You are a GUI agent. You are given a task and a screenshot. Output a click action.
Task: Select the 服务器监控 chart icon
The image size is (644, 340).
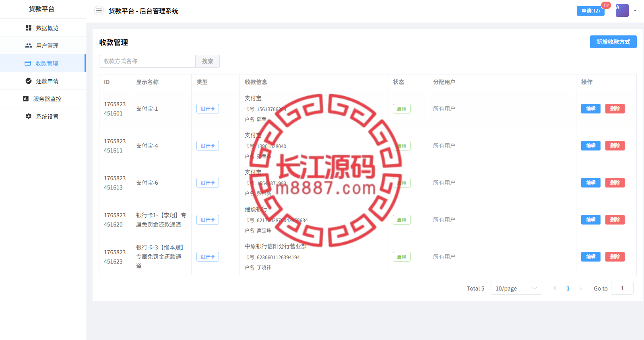click(x=26, y=99)
